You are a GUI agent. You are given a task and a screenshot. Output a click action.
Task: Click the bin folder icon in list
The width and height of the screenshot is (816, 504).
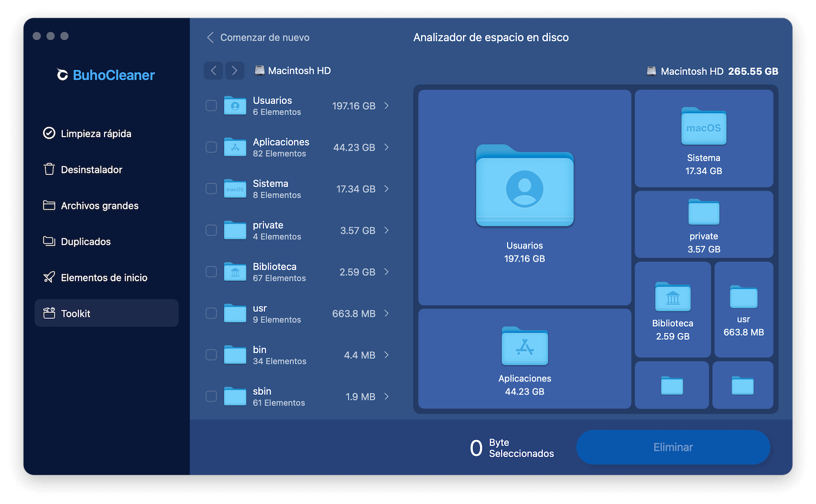pyautogui.click(x=235, y=355)
